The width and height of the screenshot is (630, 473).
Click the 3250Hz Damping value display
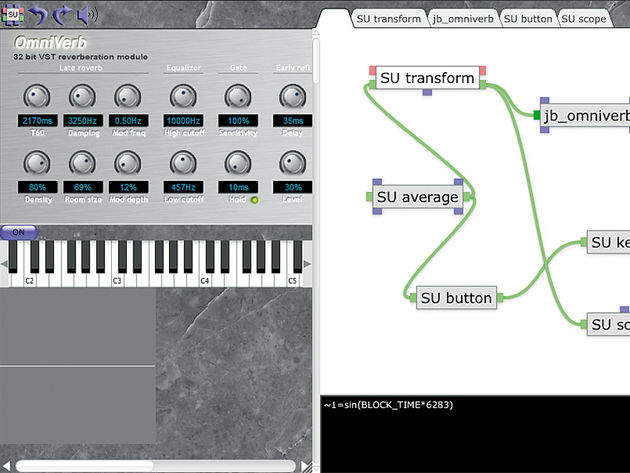tap(83, 121)
